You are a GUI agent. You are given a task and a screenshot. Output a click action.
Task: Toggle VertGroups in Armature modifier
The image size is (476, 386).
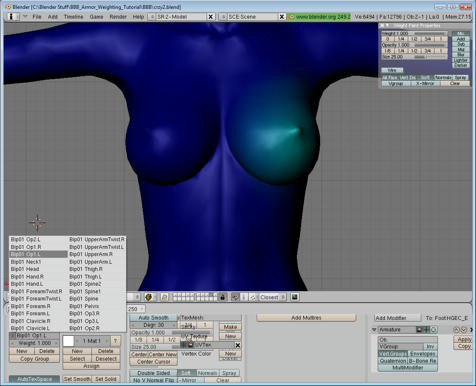pyautogui.click(x=393, y=354)
